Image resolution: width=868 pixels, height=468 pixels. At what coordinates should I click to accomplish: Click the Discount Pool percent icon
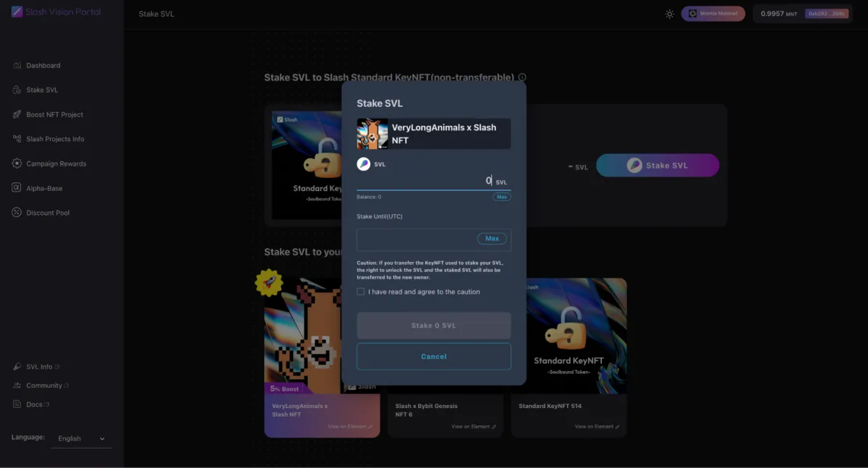(x=17, y=213)
